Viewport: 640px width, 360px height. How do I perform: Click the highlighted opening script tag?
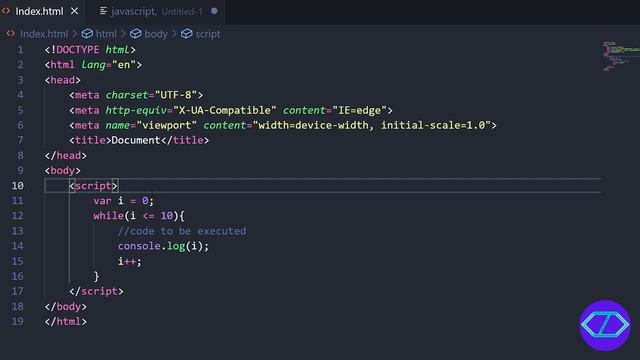[x=93, y=186]
